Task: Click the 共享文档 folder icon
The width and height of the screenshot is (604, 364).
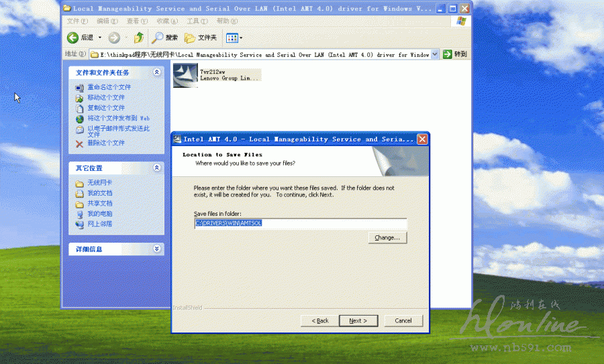Action: (x=79, y=204)
